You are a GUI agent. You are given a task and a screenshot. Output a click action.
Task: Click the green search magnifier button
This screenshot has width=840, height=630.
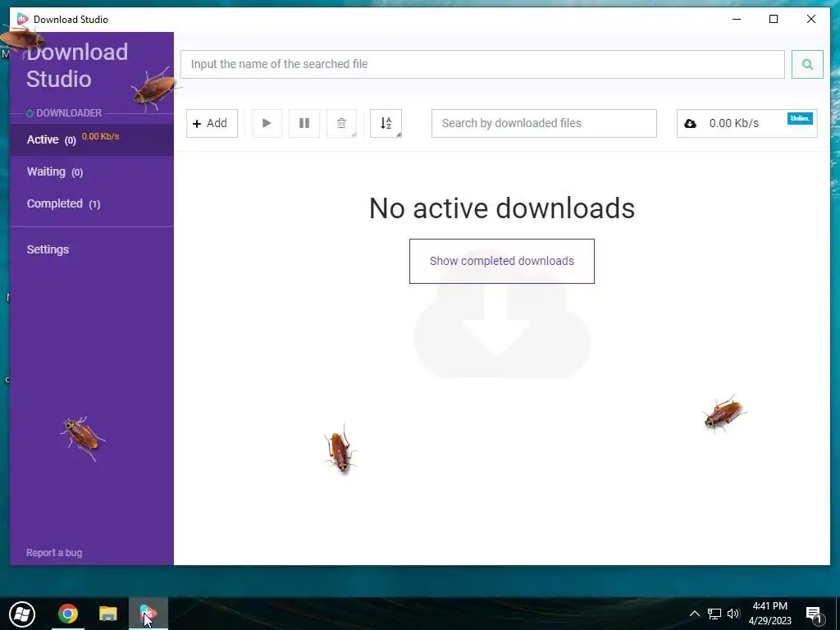pos(807,64)
